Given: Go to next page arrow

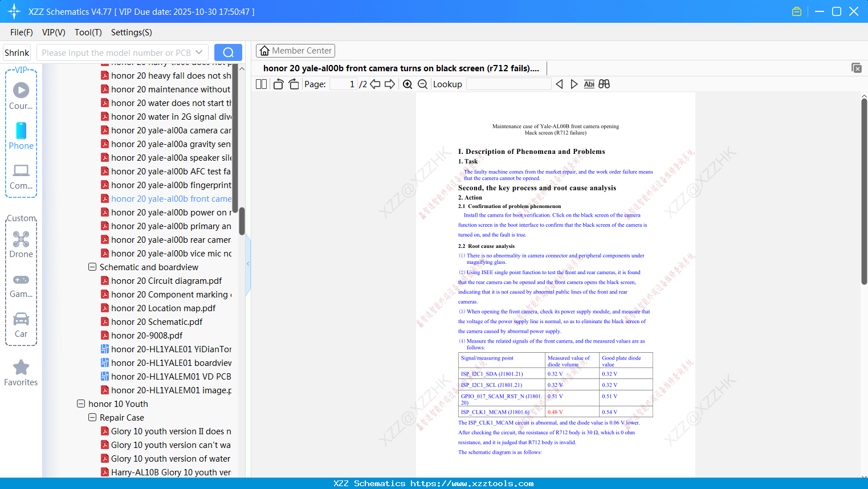Looking at the screenshot, I should click(390, 84).
